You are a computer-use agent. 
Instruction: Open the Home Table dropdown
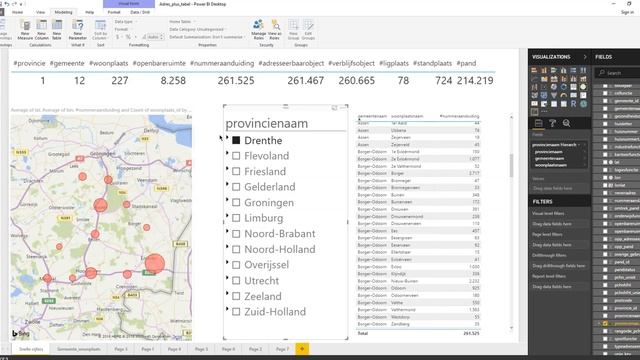pyautogui.click(x=182, y=22)
